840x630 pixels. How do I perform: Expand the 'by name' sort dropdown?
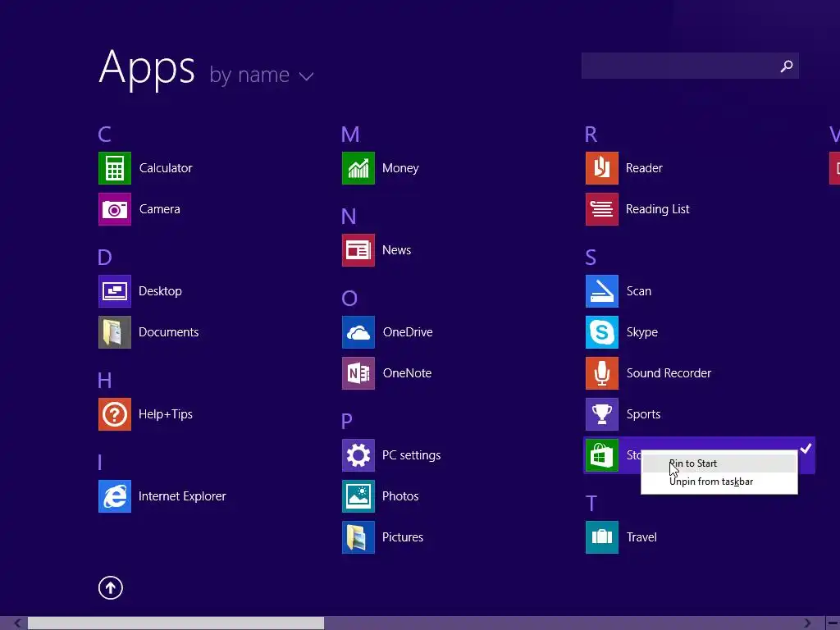262,75
